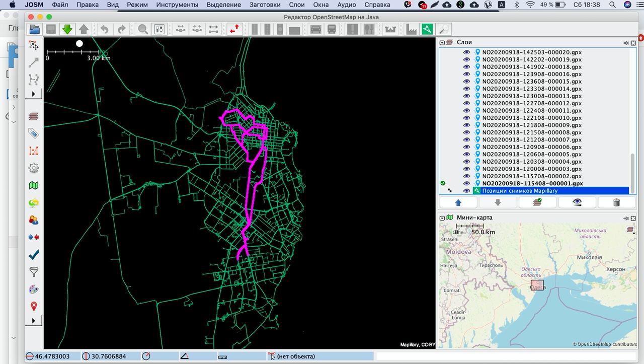The image size is (644, 364).
Task: Unpin the Слои panel
Action: [626, 43]
